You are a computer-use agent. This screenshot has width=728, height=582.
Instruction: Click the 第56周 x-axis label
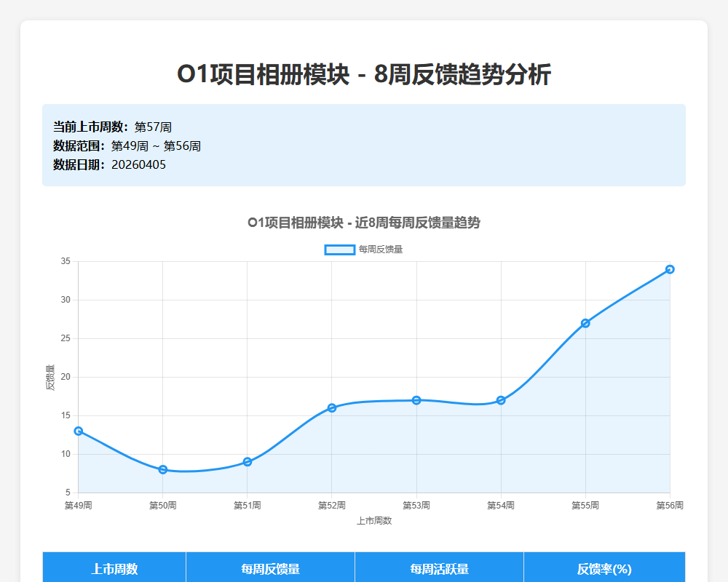click(x=670, y=506)
